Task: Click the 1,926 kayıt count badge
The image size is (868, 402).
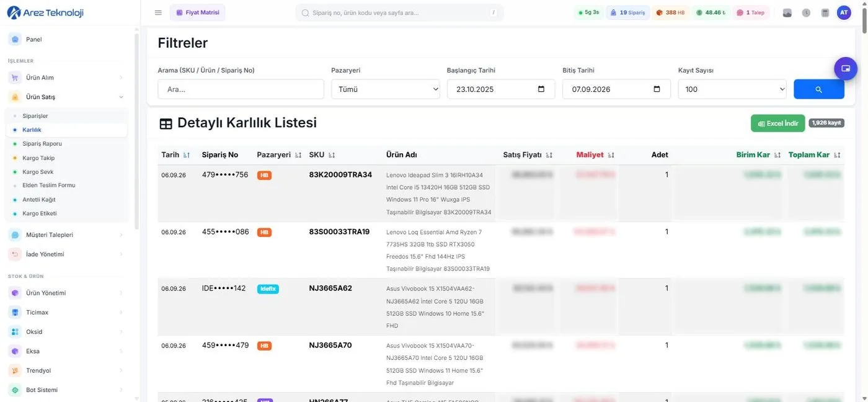Action: pos(826,123)
